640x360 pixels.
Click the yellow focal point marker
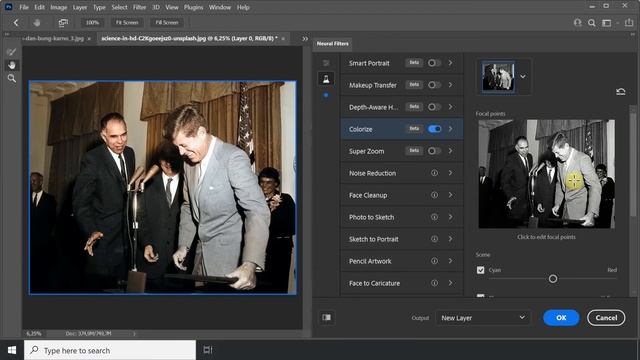point(573,180)
